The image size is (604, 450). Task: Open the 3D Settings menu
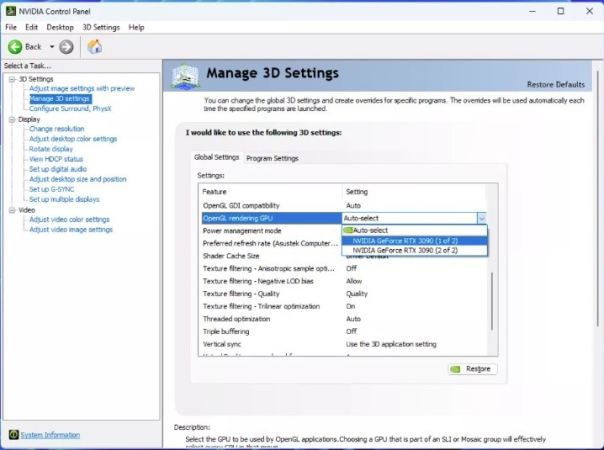click(x=101, y=27)
